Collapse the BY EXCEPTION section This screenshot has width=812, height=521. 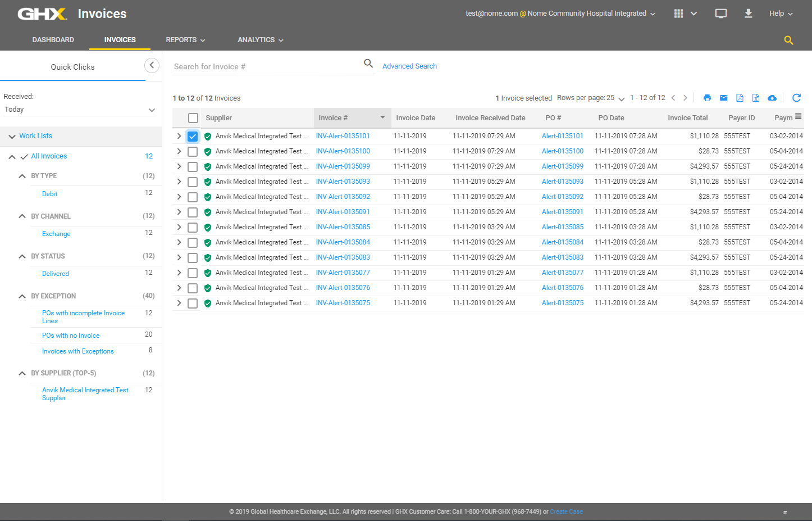22,296
